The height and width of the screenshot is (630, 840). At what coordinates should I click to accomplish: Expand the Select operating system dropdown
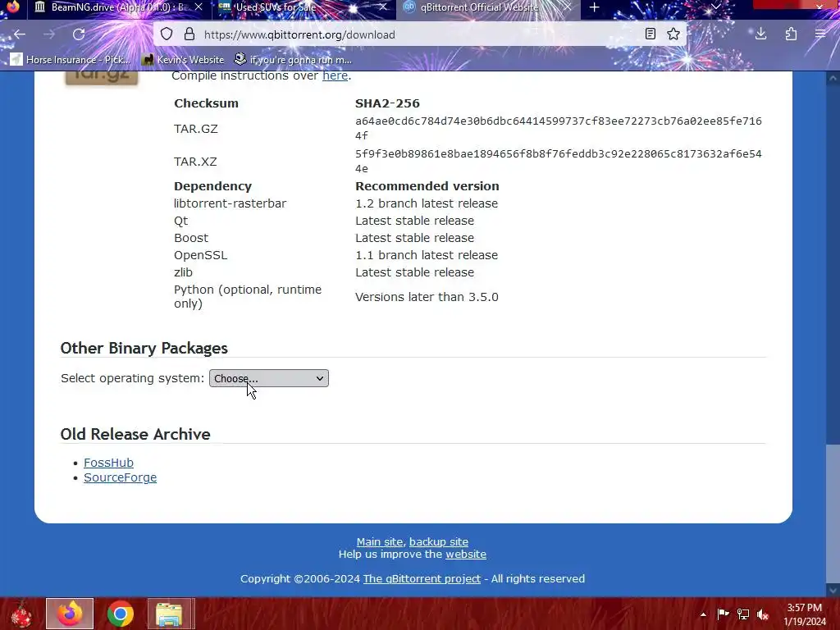coord(268,378)
